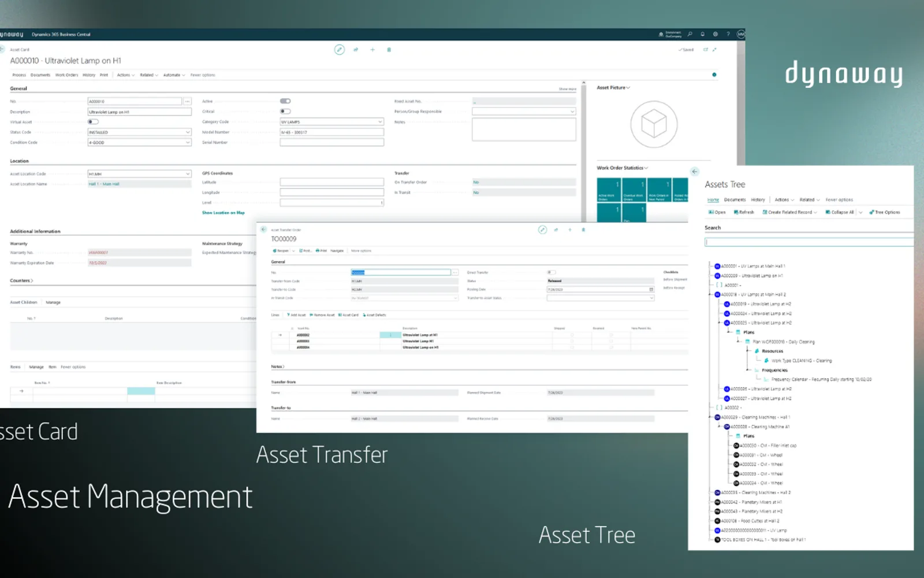Open notifications bell in top bar
924x578 pixels.
pyautogui.click(x=702, y=34)
